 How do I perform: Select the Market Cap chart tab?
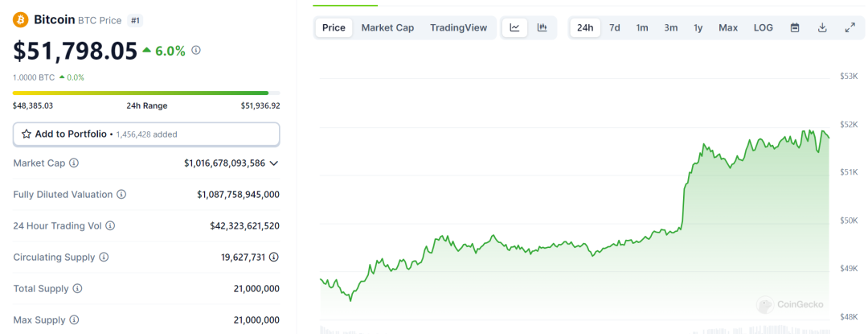(387, 27)
